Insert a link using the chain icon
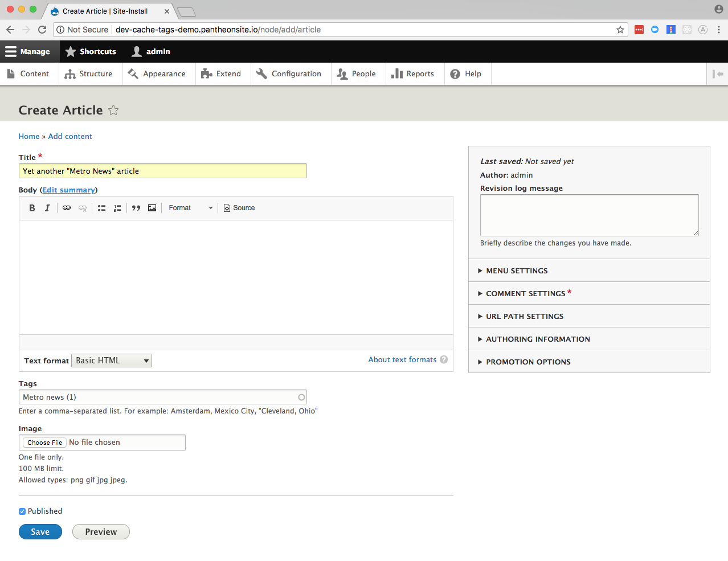This screenshot has height=561, width=728. pos(67,207)
